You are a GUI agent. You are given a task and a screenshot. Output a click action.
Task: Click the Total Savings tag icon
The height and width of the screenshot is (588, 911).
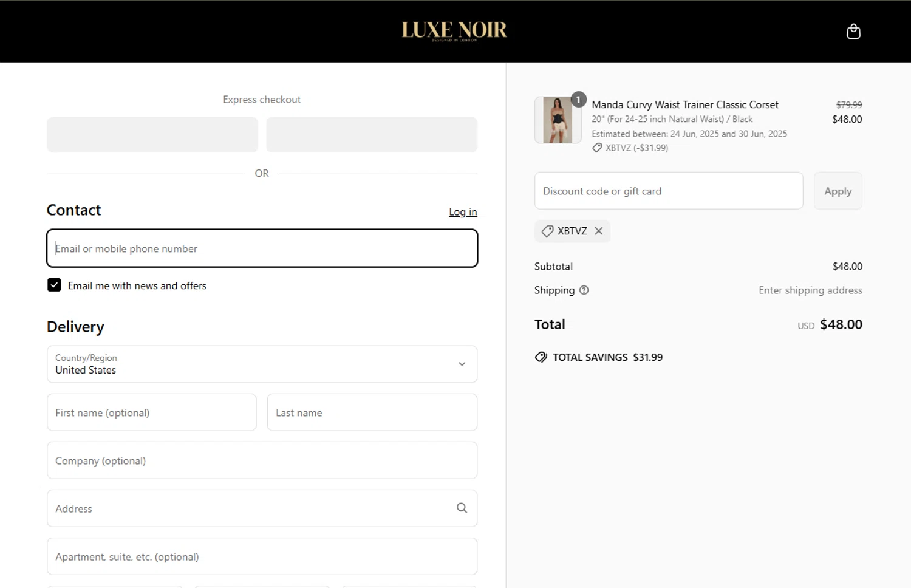click(x=541, y=357)
